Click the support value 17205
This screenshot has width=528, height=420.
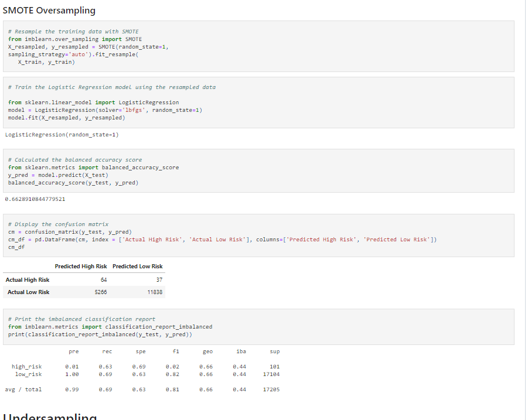271,390
